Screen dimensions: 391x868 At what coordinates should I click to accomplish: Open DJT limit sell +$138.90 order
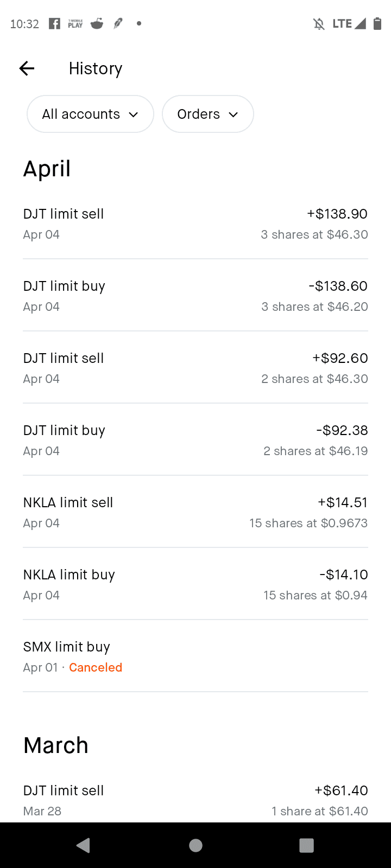click(x=195, y=224)
